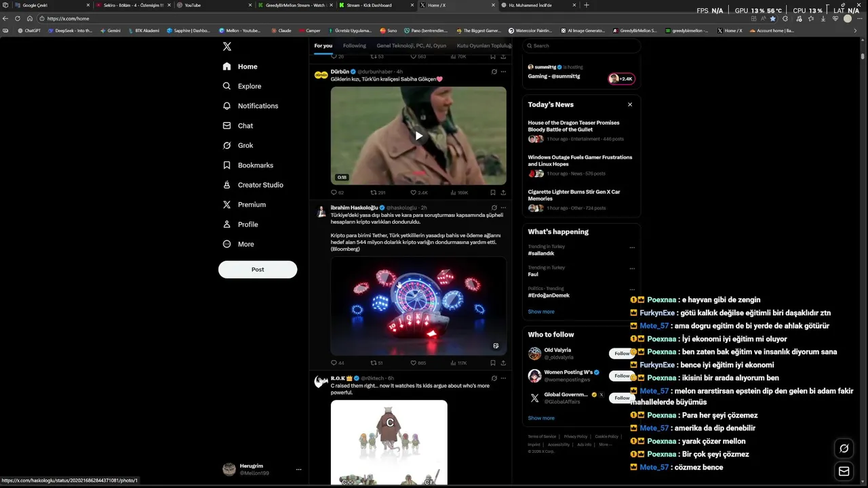Viewport: 868px width, 488px height.
Task: Switch to the Following tab
Action: coord(354,45)
